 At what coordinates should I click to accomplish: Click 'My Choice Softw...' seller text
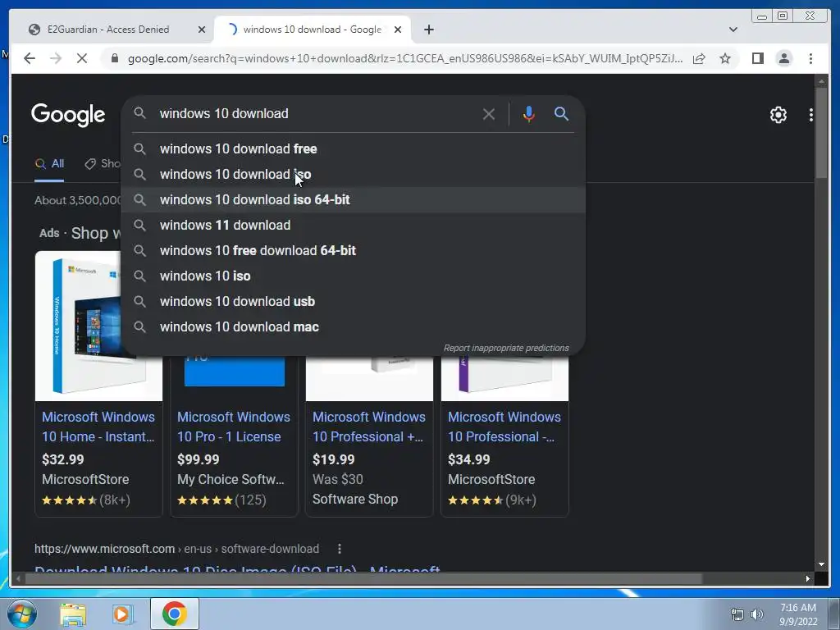(231, 479)
